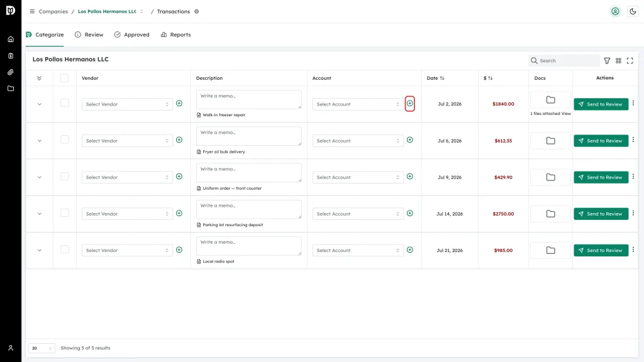Send the $2750.00 transaction to review
The image size is (644, 362).
601,214
